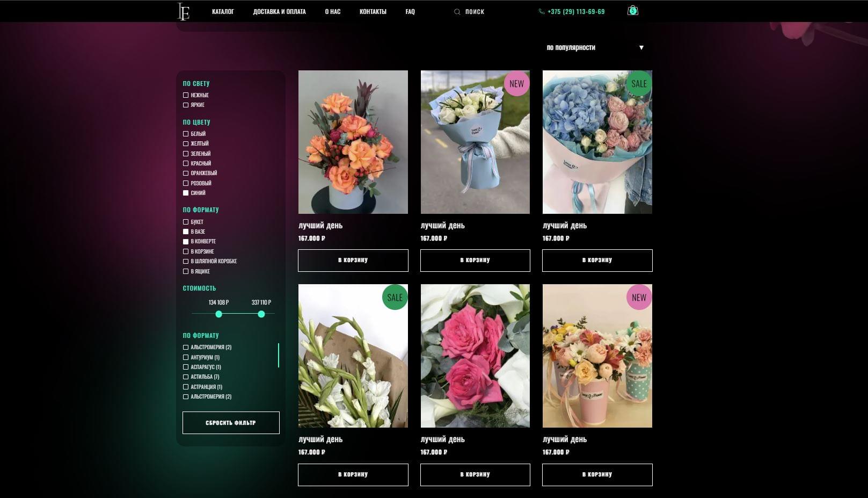Open the pink roses with callas photo

(475, 356)
